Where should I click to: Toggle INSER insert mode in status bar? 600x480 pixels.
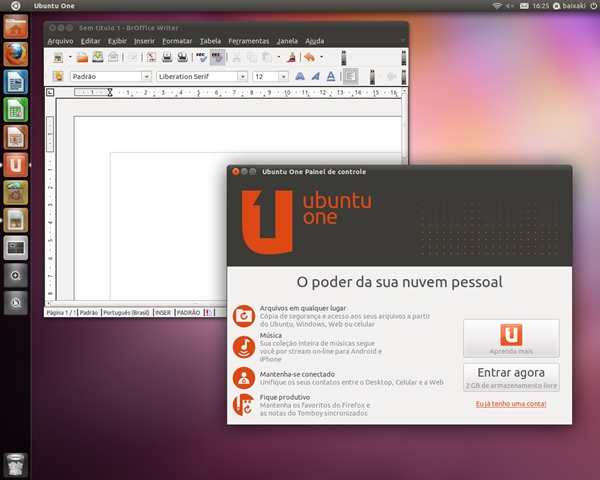pos(163,312)
